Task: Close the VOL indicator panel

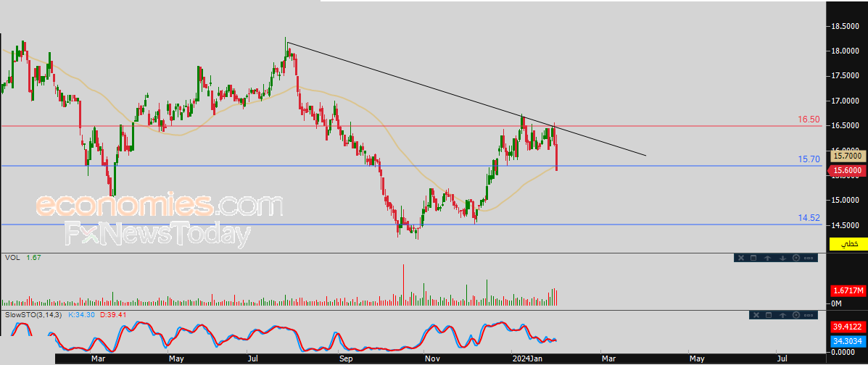Action: coord(741,258)
